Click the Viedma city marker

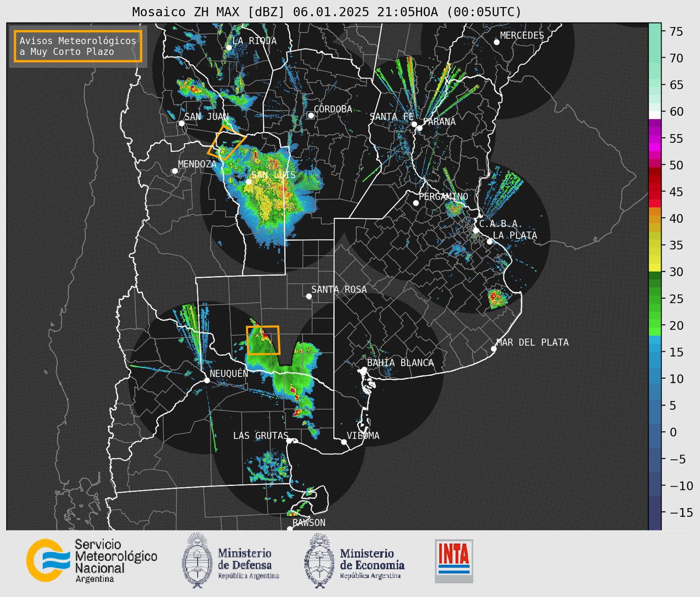click(344, 442)
